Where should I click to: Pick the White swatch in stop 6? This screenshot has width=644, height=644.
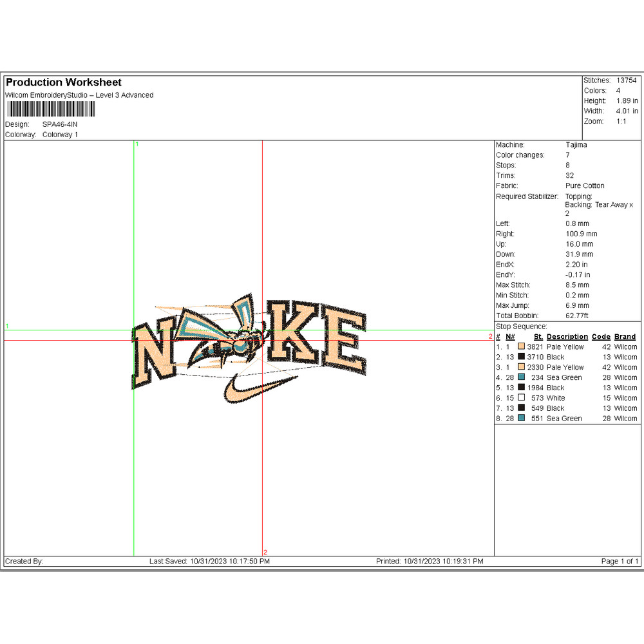click(x=521, y=398)
